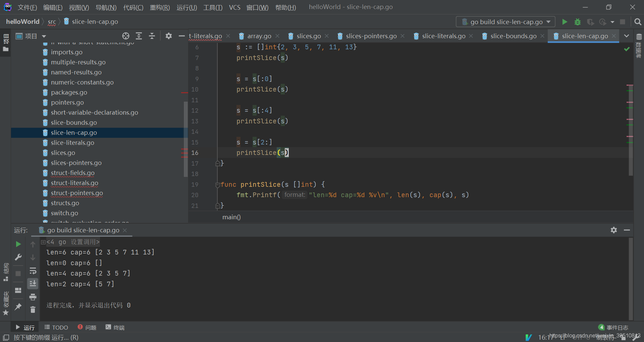Open pointers.go in project tree
This screenshot has height=342, width=644.
[67, 102]
